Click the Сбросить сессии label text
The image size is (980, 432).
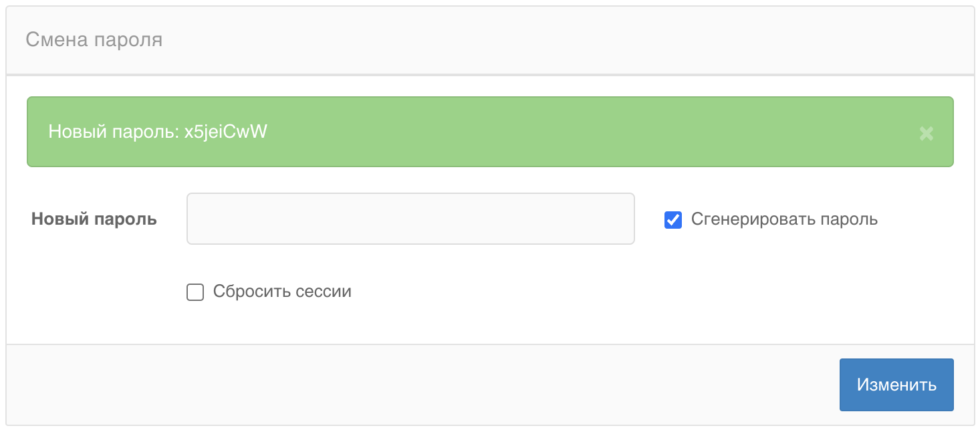click(x=282, y=292)
